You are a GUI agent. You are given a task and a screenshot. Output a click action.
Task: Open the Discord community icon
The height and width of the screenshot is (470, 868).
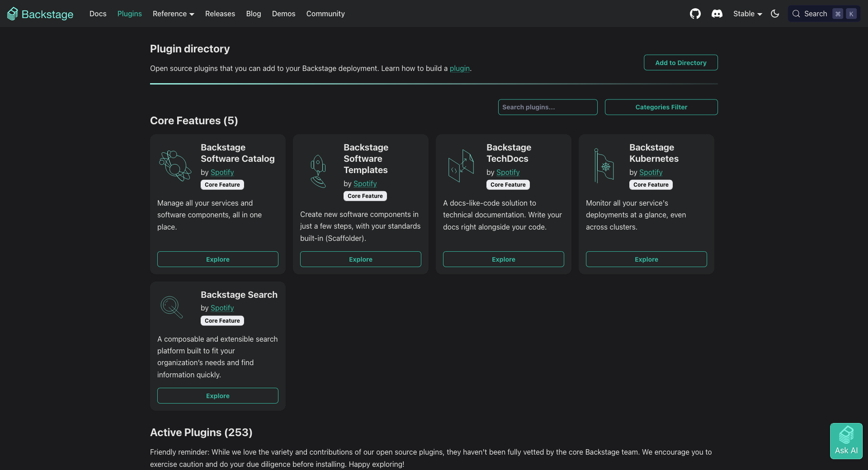pyautogui.click(x=717, y=14)
